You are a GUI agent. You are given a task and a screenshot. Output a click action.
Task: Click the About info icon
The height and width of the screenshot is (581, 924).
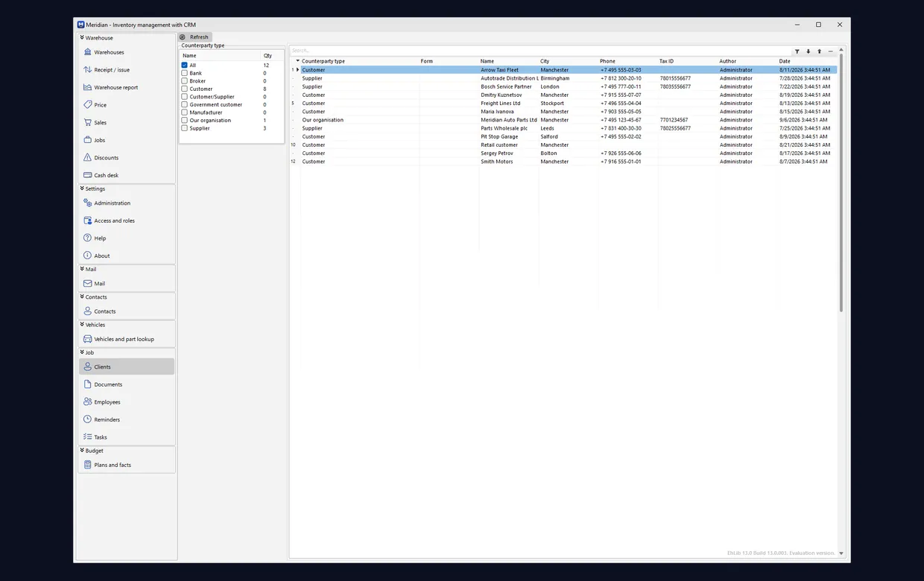[88, 255]
